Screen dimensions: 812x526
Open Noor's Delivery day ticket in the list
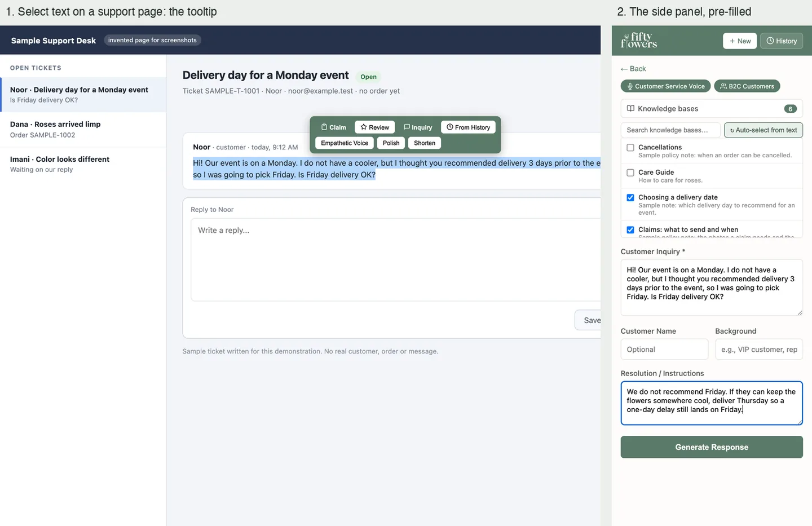pyautogui.click(x=83, y=95)
